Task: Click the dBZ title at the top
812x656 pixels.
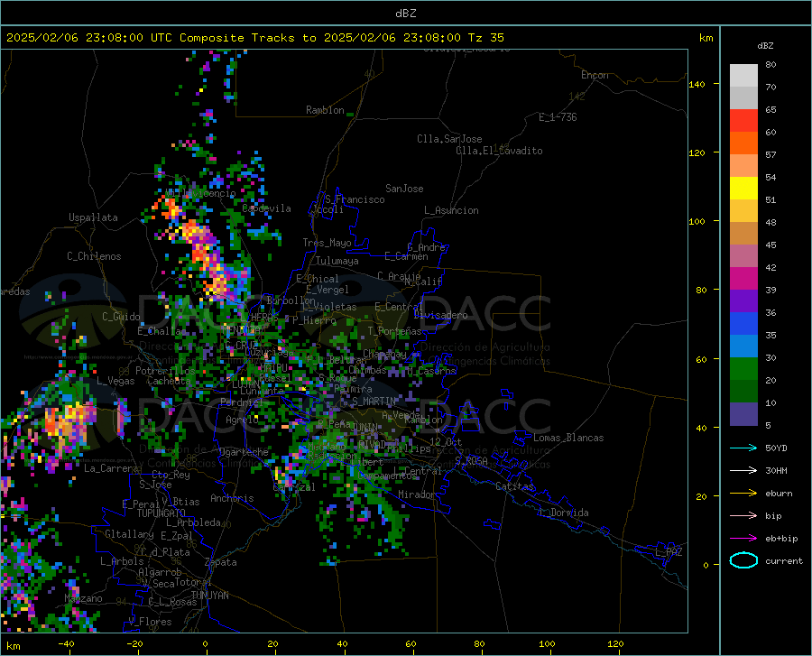Action: (x=405, y=14)
